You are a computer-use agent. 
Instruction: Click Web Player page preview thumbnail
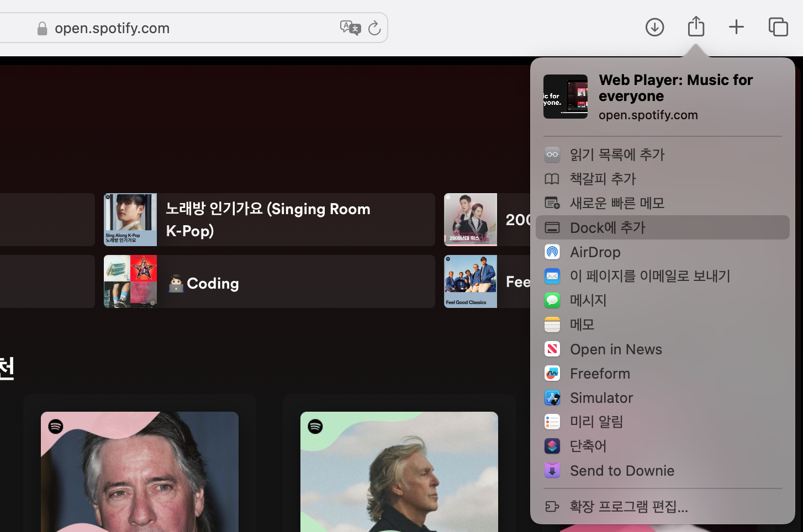tap(566, 97)
